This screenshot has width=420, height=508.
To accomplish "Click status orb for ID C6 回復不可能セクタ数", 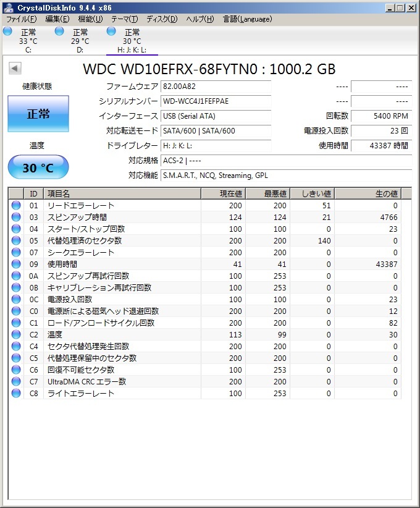I will point(16,370).
